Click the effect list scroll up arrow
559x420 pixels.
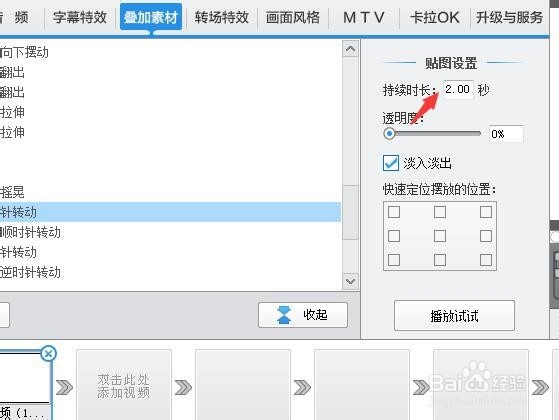coord(350,49)
